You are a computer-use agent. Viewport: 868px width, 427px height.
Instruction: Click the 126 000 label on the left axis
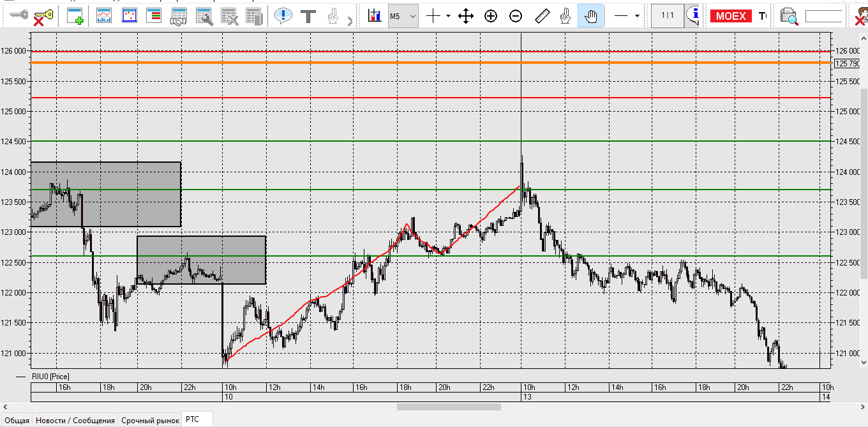click(x=13, y=50)
